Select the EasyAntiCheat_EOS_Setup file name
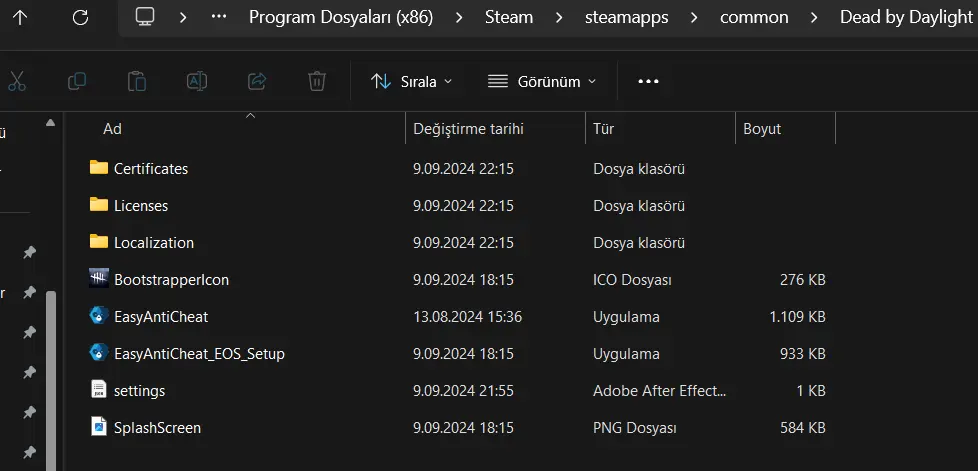Viewport: 978px width, 471px height. tap(200, 354)
